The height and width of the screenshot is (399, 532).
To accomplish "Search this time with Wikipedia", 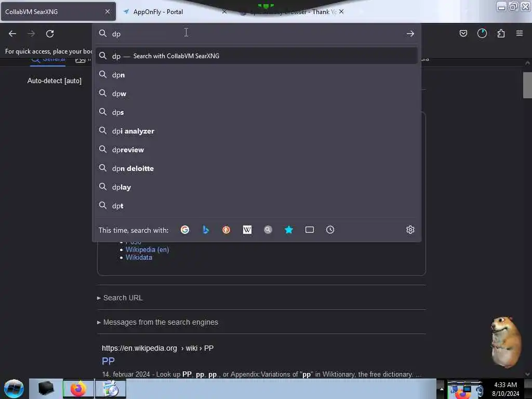I will tap(247, 230).
